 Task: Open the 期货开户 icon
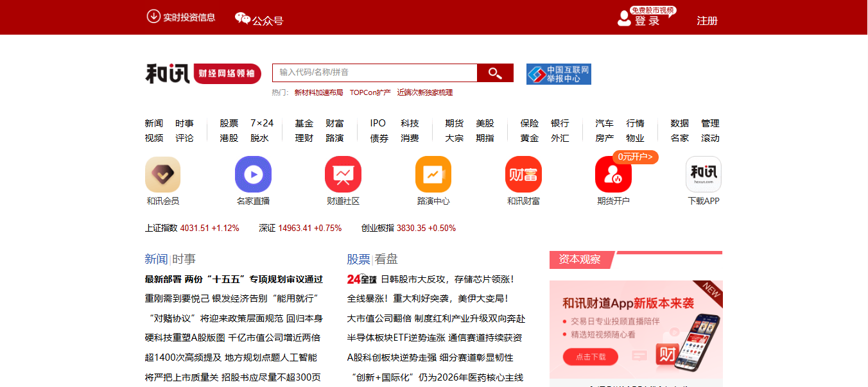tap(613, 175)
